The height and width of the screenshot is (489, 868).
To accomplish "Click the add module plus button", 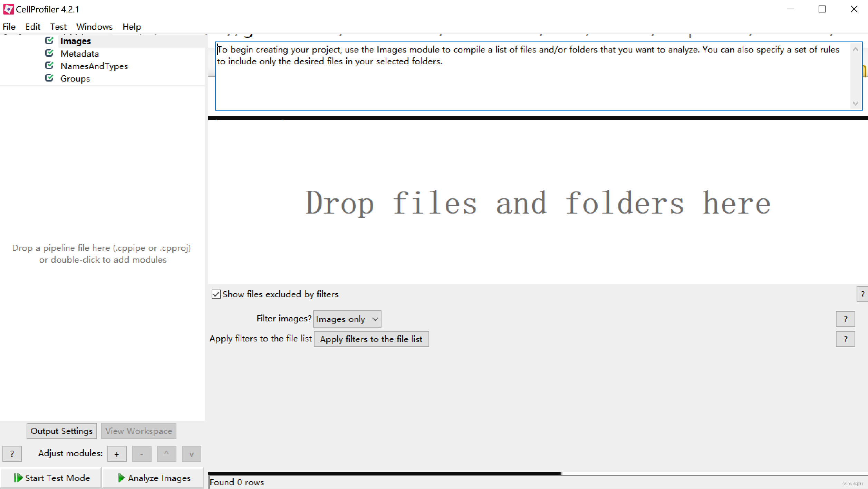I will pos(116,454).
